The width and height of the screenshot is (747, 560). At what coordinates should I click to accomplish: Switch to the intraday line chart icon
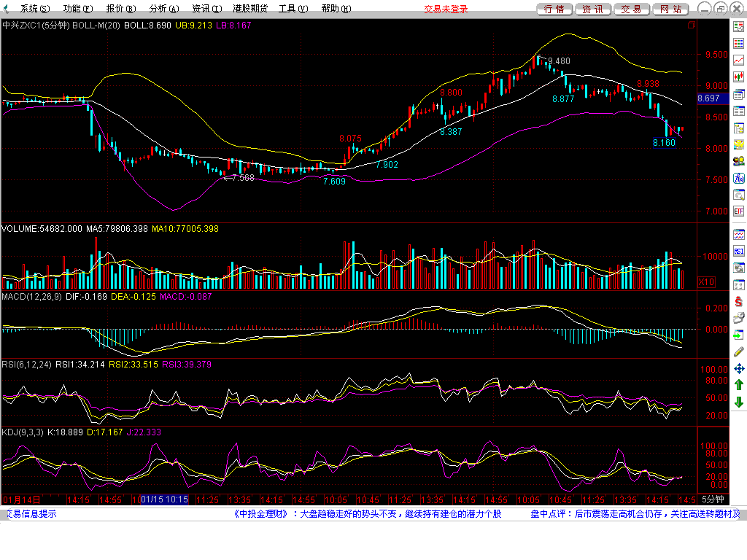click(x=738, y=60)
